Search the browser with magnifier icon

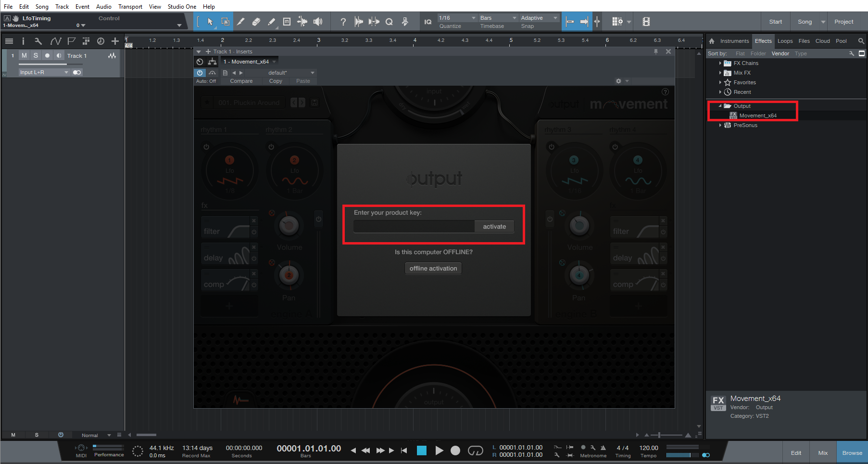pyautogui.click(x=861, y=41)
